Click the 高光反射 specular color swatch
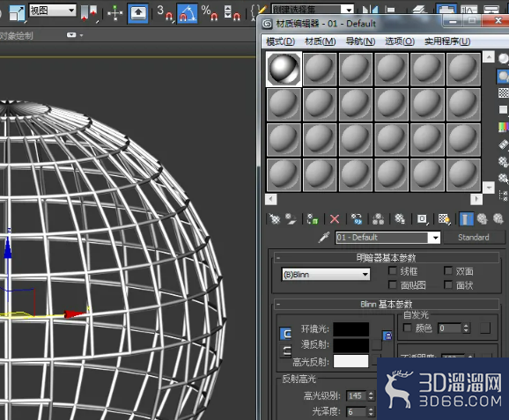 pos(351,361)
